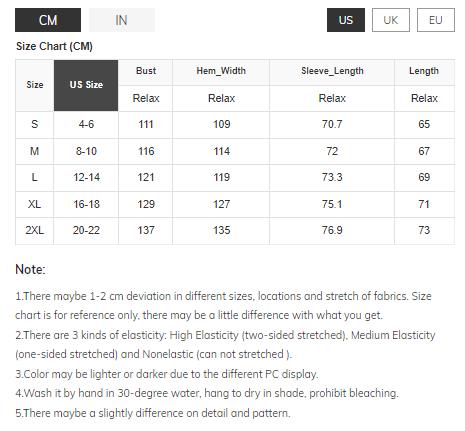
Task: Click the Sleeve_Length column header
Action: pos(332,71)
